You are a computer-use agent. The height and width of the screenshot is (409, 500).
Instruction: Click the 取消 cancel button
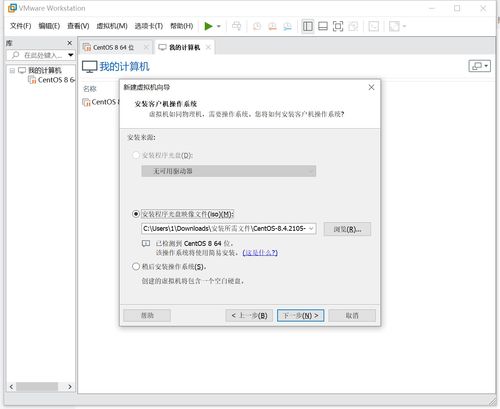click(x=352, y=315)
